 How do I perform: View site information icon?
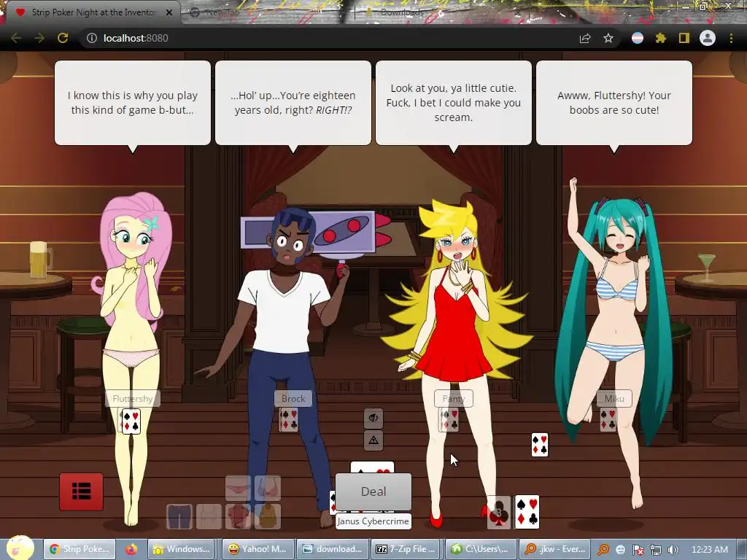pyautogui.click(x=91, y=38)
